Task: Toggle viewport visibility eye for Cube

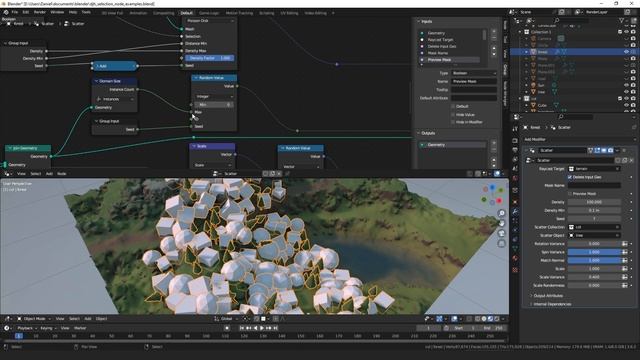Action: pyautogui.click(x=626, y=105)
